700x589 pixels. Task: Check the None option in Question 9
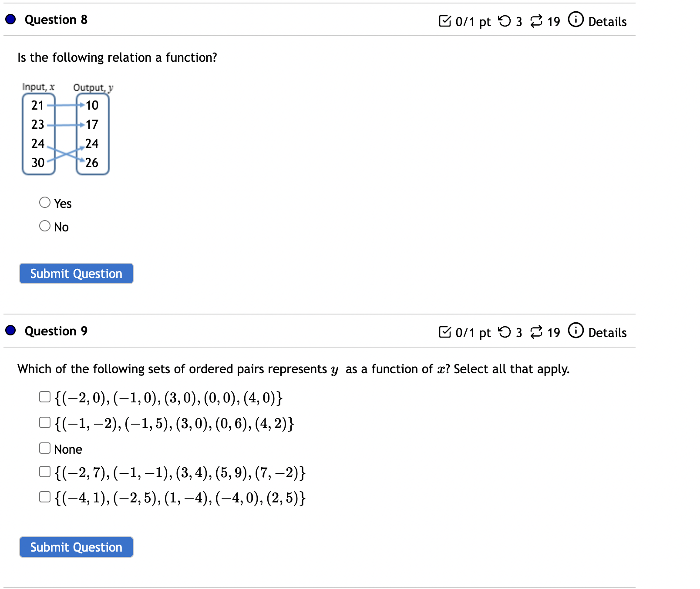44,447
